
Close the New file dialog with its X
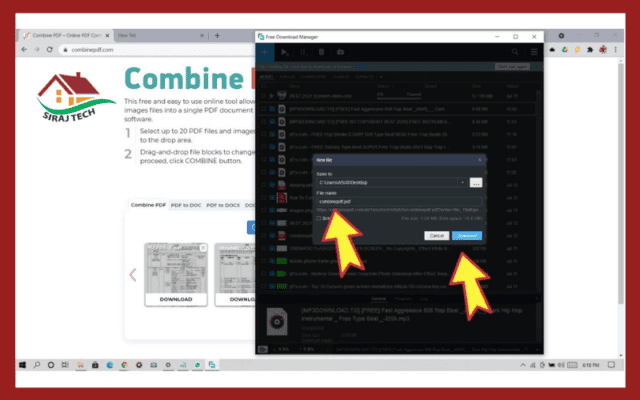[x=480, y=160]
